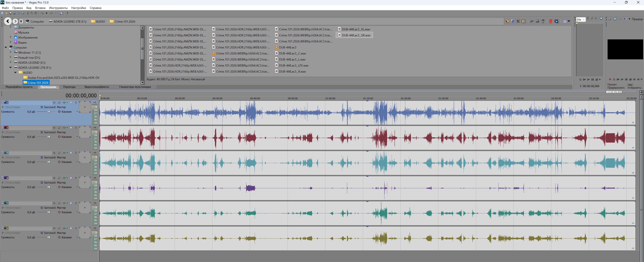This screenshot has height=262, width=644.
Task: Arm track 1 for recording
Action: [54, 103]
